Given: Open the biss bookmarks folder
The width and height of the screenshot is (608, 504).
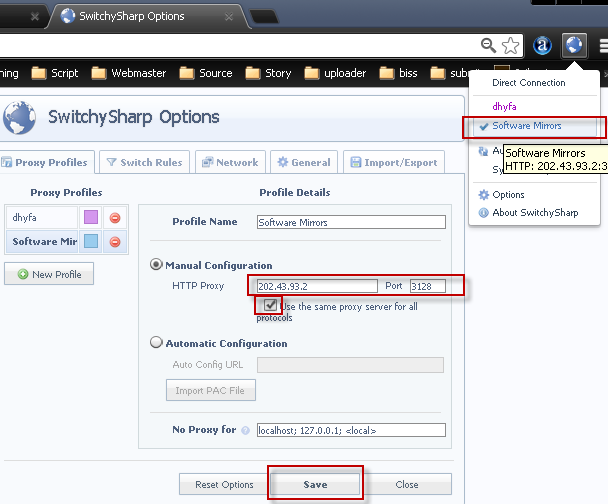Looking at the screenshot, I should click(x=398, y=73).
